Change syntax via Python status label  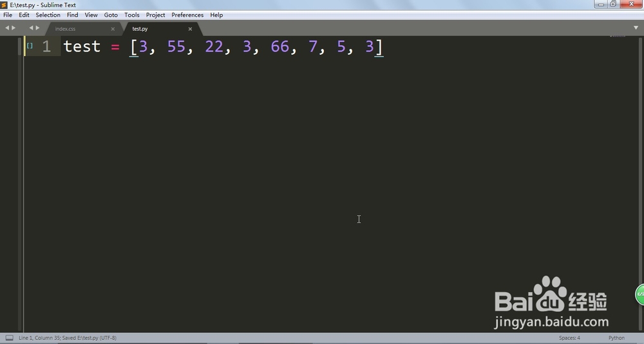pos(616,338)
